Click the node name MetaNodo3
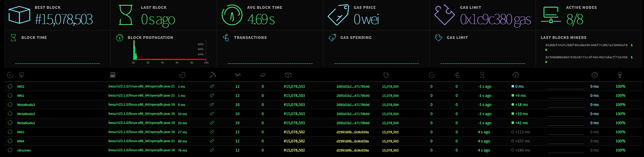The height and width of the screenshot is (157, 644). click(26, 114)
